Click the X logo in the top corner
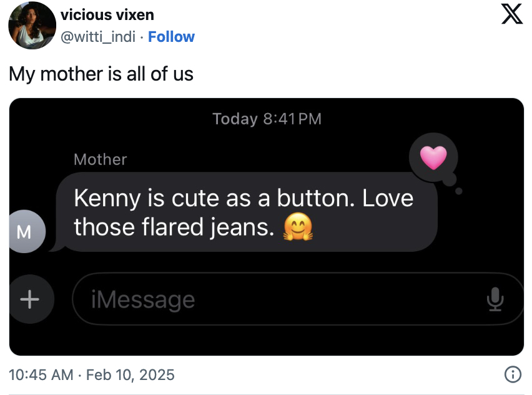The image size is (532, 395). coord(512,14)
